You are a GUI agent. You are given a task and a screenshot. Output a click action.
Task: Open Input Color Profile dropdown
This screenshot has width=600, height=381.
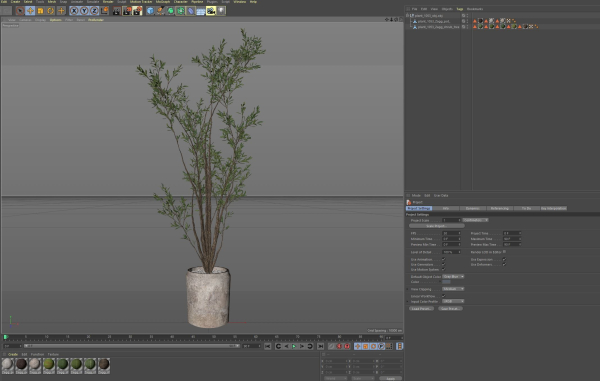453,301
